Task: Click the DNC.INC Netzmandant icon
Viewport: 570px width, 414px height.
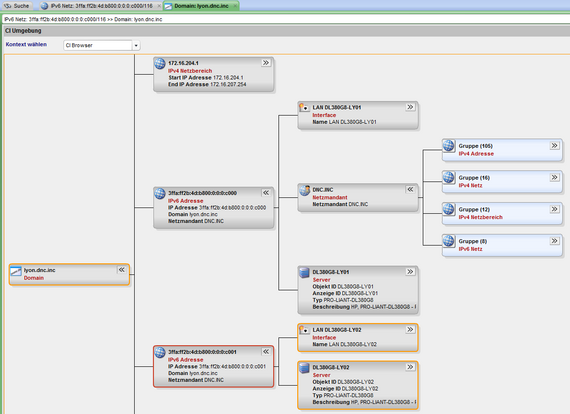Action: click(304, 190)
